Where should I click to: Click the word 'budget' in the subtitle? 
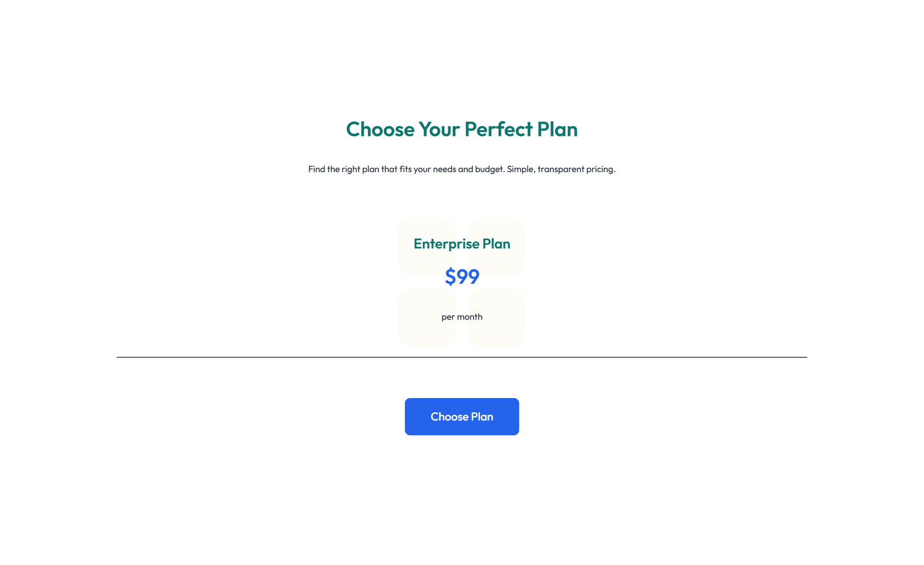pyautogui.click(x=488, y=169)
